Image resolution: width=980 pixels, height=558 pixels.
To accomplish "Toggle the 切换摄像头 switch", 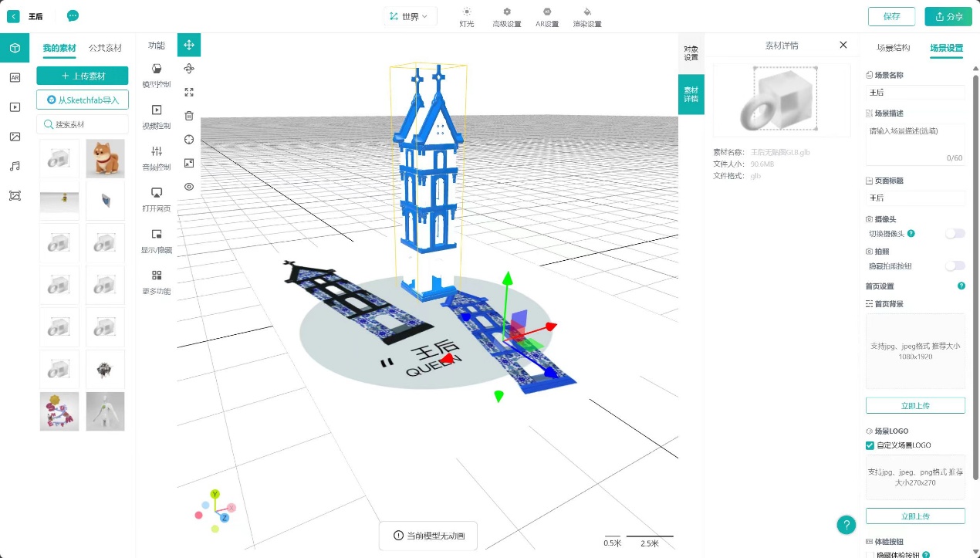I will (955, 233).
